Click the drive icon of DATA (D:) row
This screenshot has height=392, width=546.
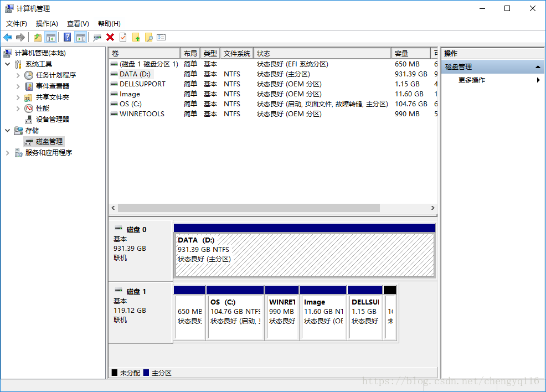(x=114, y=74)
